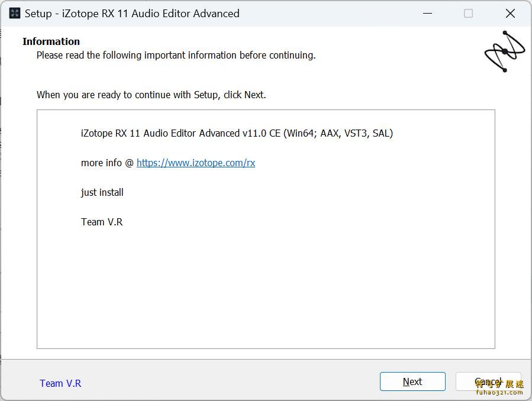Click the 'When you are ready to continue' text
Screen dimensions: 532x401
[x=151, y=95]
